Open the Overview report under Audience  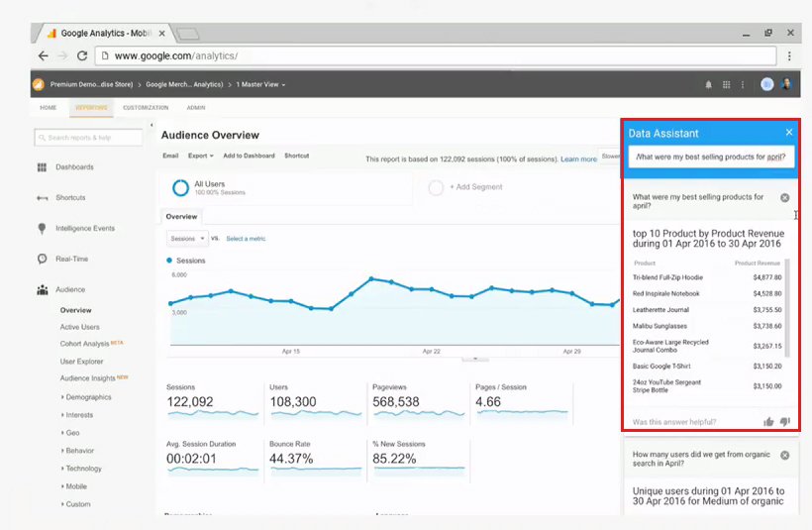click(75, 310)
